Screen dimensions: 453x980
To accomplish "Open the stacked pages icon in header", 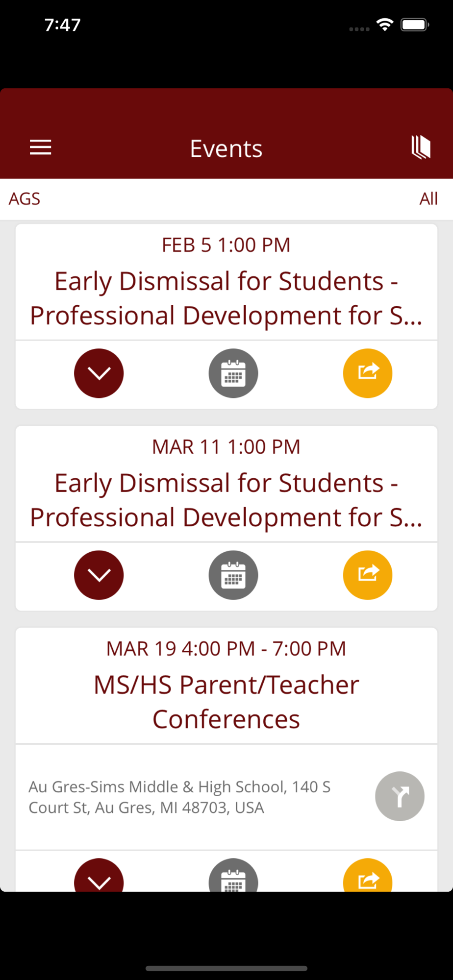I will [x=421, y=147].
